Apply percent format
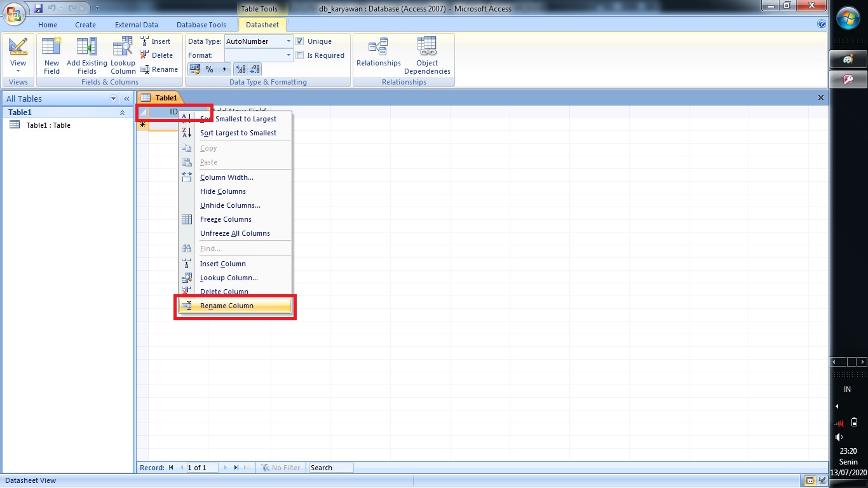The height and width of the screenshot is (488, 868). point(209,69)
